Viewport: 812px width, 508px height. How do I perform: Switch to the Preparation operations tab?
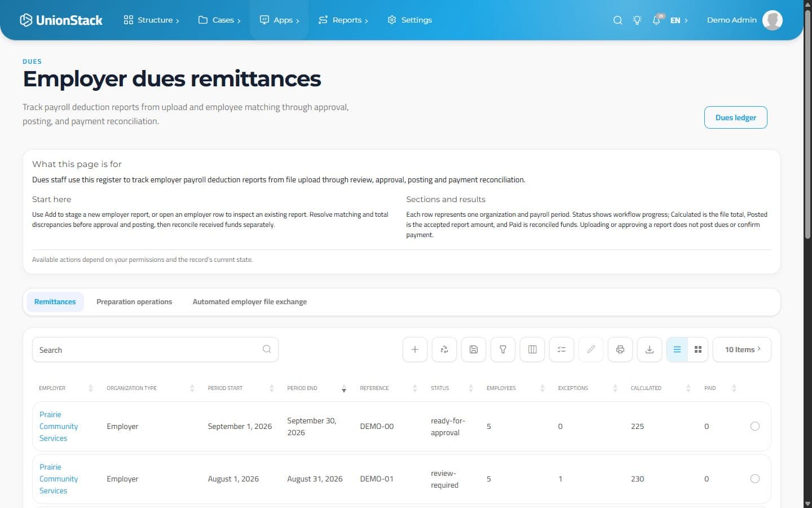[134, 302]
